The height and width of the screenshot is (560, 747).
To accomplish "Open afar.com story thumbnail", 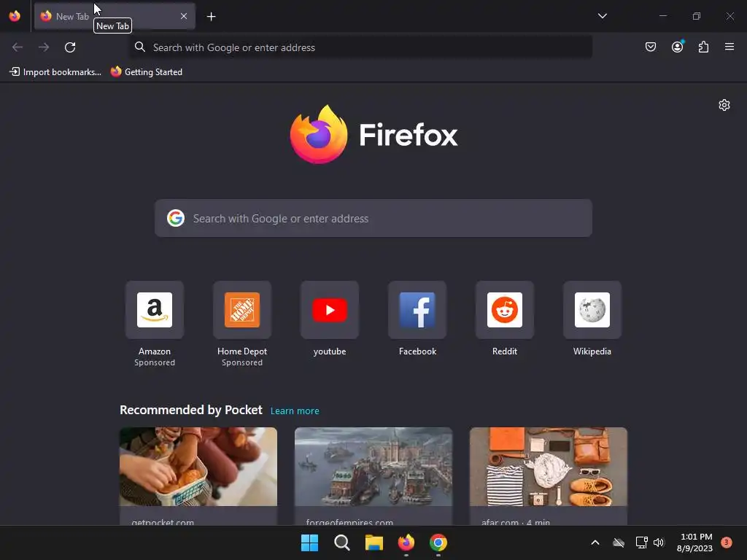I will pyautogui.click(x=549, y=467).
